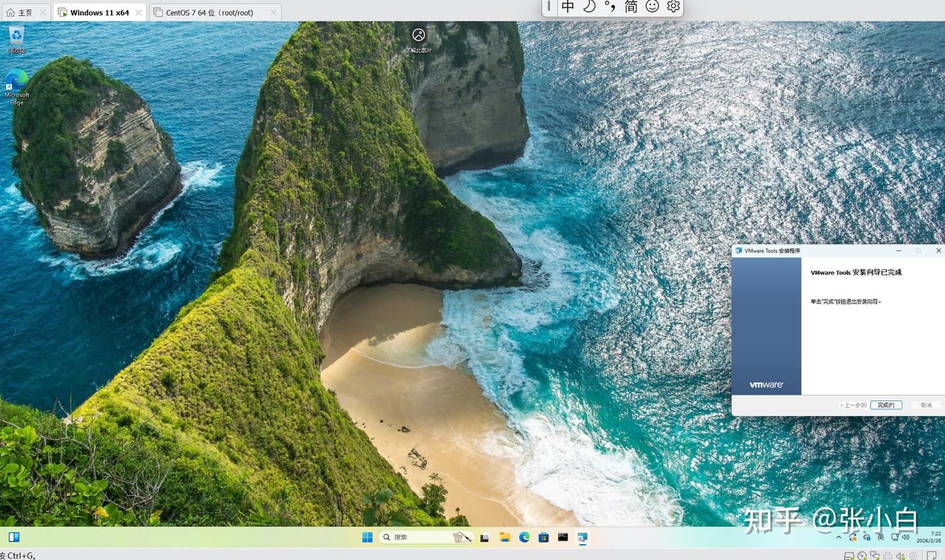Open Task View on the taskbar

pyautogui.click(x=485, y=537)
